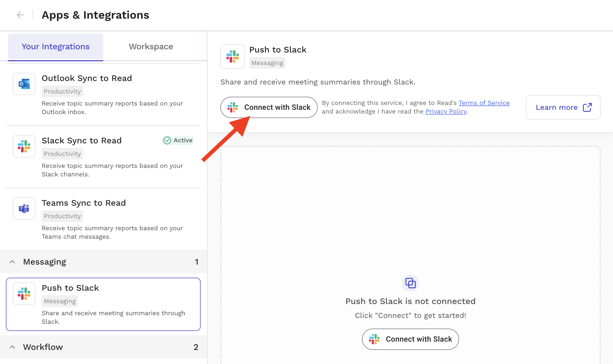The image size is (613, 364).
Task: Click the Messaging tag in Push to Slack card
Action: pos(60,301)
